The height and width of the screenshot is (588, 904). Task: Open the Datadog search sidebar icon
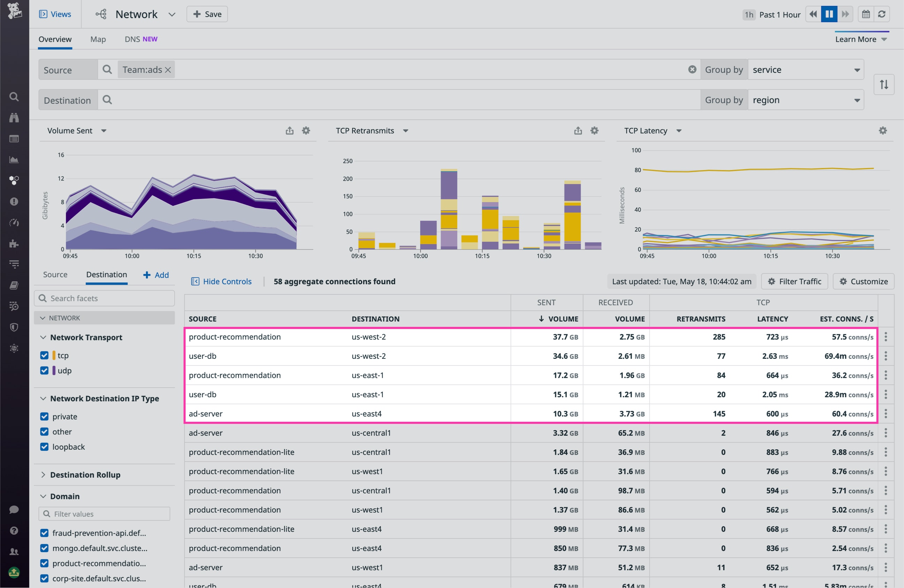click(14, 97)
